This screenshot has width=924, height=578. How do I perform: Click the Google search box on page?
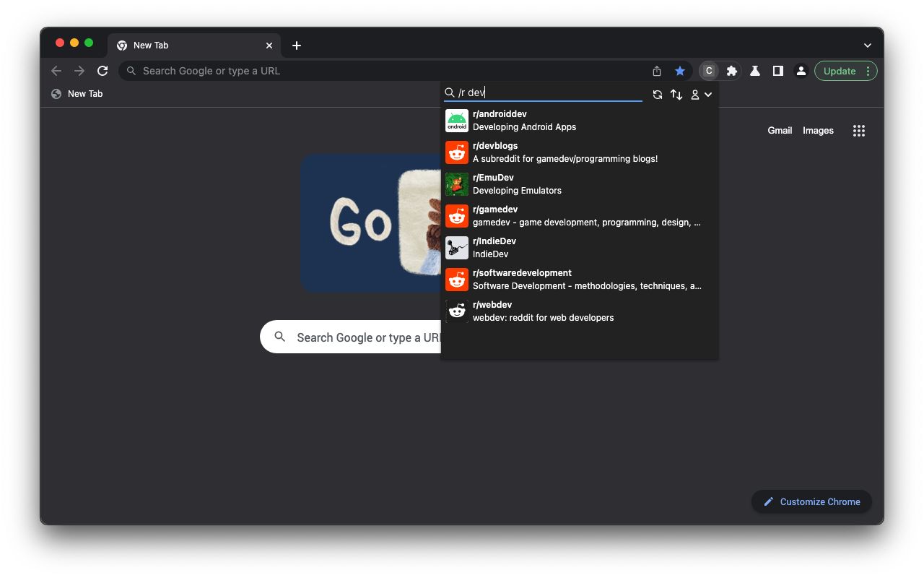point(351,337)
